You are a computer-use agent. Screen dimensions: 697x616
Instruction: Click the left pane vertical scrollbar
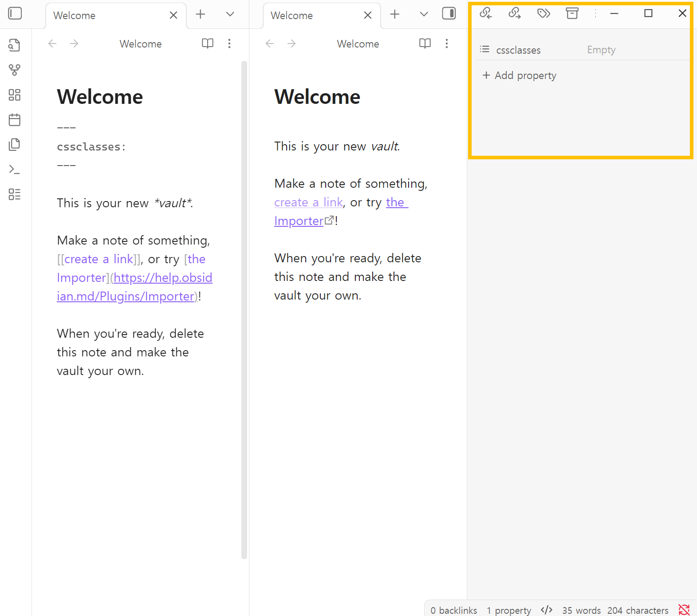[x=244, y=310]
